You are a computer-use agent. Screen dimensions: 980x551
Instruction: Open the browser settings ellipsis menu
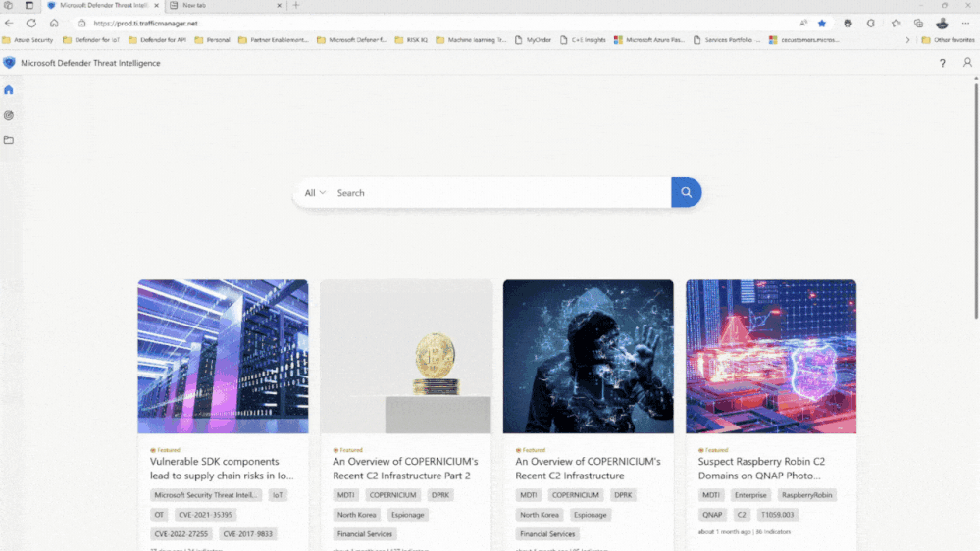coord(965,24)
